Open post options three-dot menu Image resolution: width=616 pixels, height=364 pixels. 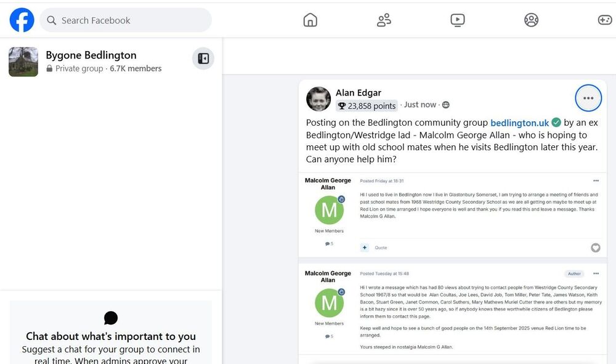(588, 98)
